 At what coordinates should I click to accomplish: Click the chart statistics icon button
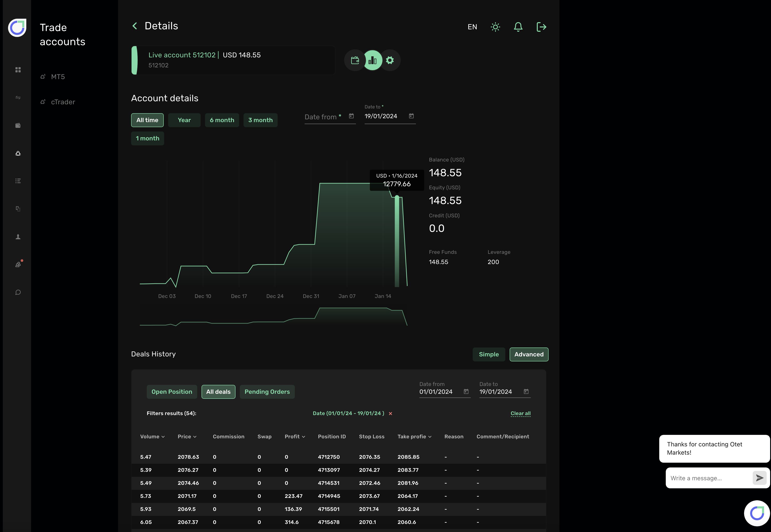coord(372,60)
